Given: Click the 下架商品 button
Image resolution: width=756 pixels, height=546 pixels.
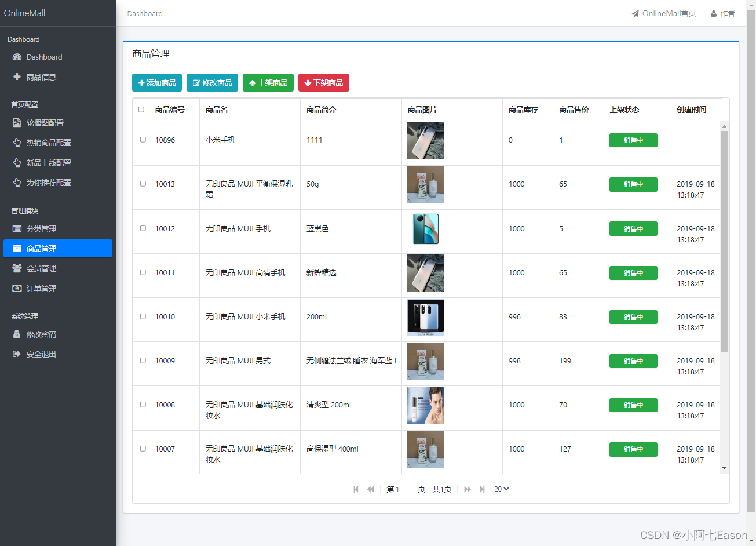Looking at the screenshot, I should point(324,82).
